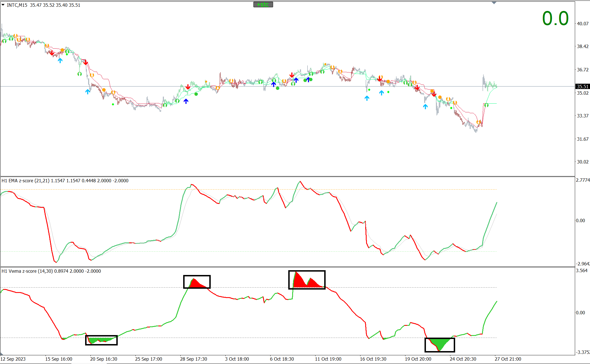Click the black 35.51 current price tag
This screenshot has height=364, width=590.
(x=582, y=87)
